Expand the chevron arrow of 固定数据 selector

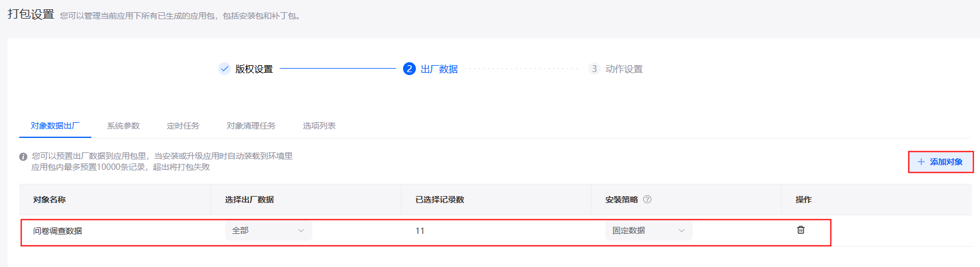[x=682, y=230]
